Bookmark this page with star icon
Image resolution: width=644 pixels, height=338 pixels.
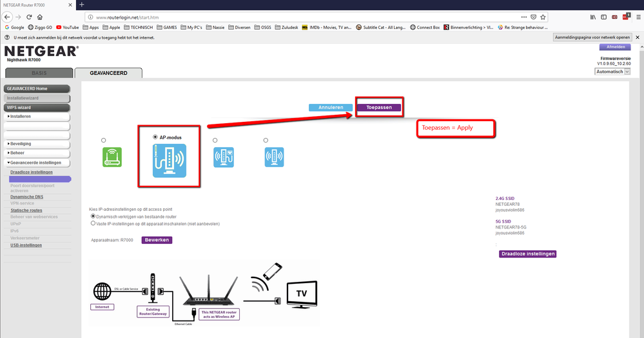point(543,17)
